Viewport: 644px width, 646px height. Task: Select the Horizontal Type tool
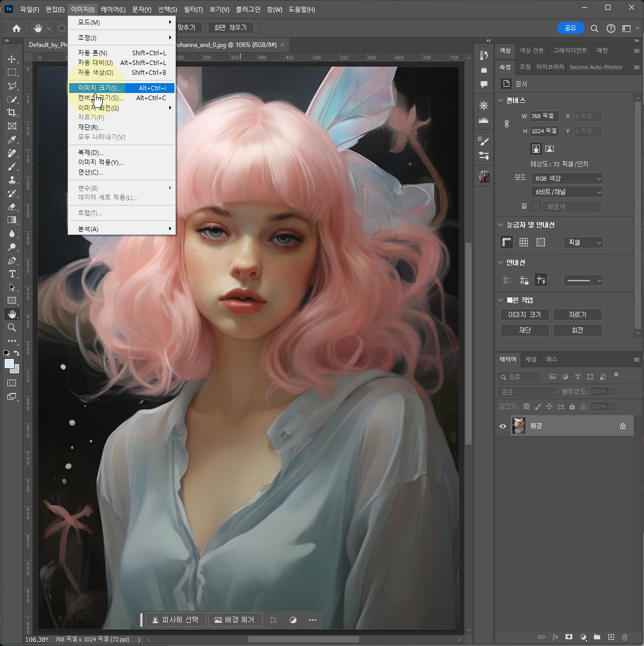coord(12,274)
